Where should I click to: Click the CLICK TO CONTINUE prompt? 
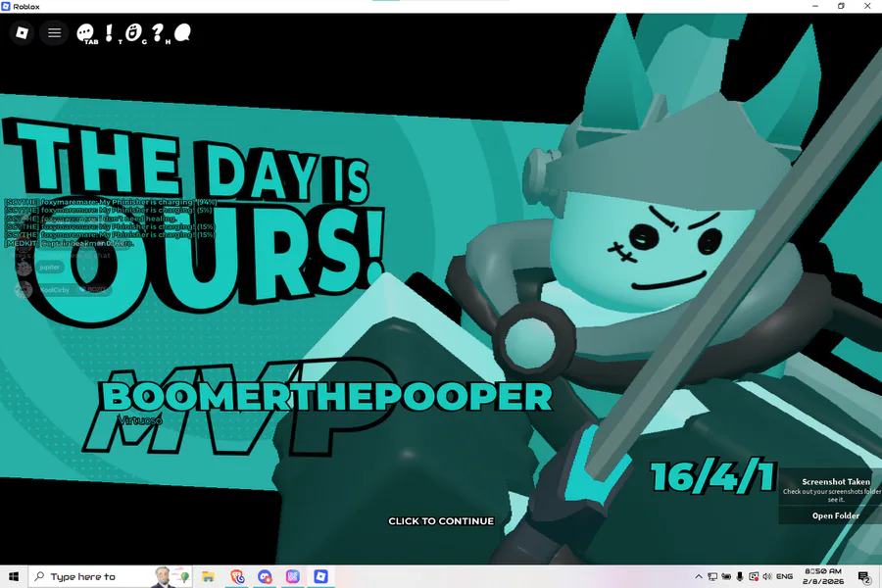[x=441, y=521]
